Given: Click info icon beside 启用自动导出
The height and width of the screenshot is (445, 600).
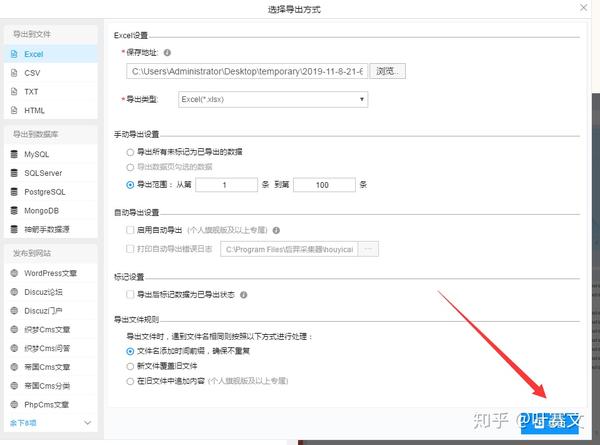Looking at the screenshot, I should [x=276, y=230].
